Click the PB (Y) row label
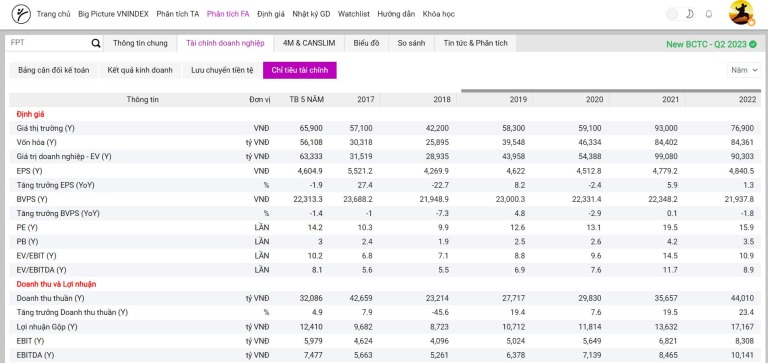Screen dimensions: 768x363 coord(27,242)
